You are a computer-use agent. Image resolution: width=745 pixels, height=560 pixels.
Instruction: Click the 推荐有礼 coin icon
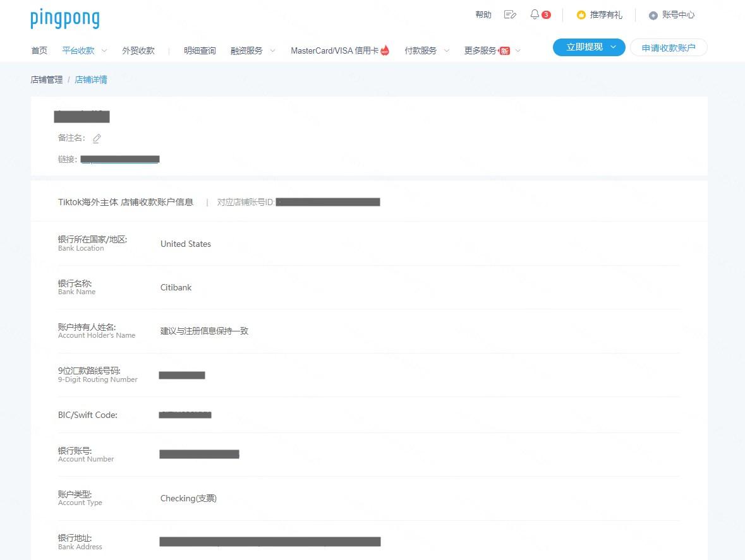pyautogui.click(x=581, y=15)
